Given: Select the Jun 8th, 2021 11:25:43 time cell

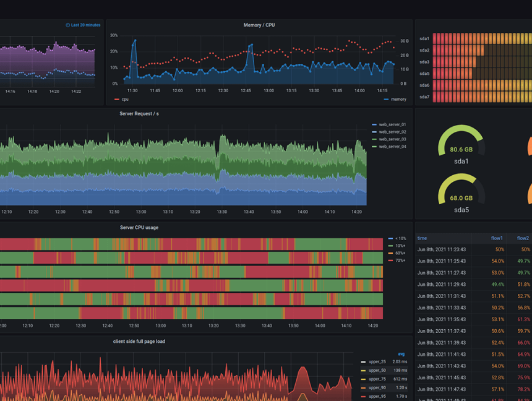Looking at the screenshot, I should click(x=442, y=261).
